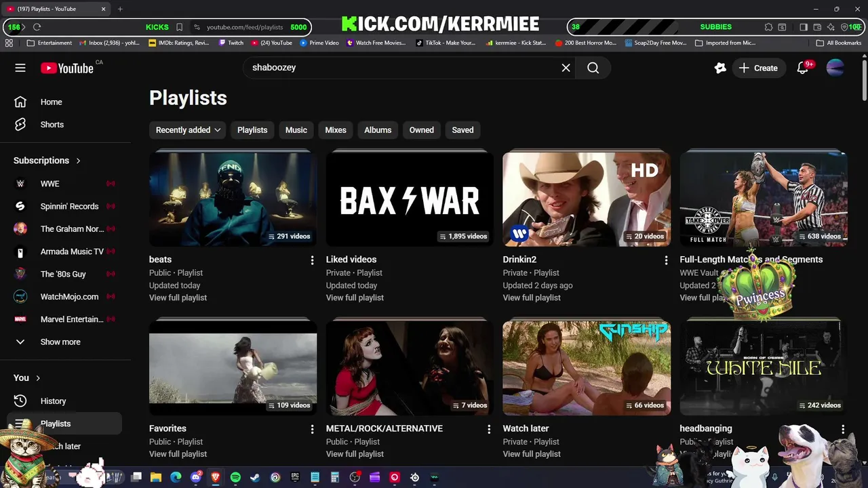Open the Prime Video bookmark
868x488 pixels.
tap(319, 43)
